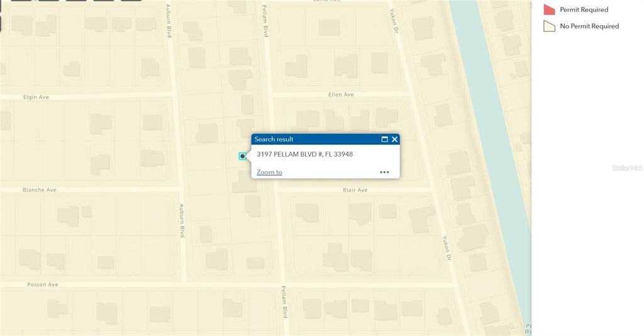Screen dimensions: 644x336
Task: Open the popup's three-dot more options menu
Action: click(384, 172)
